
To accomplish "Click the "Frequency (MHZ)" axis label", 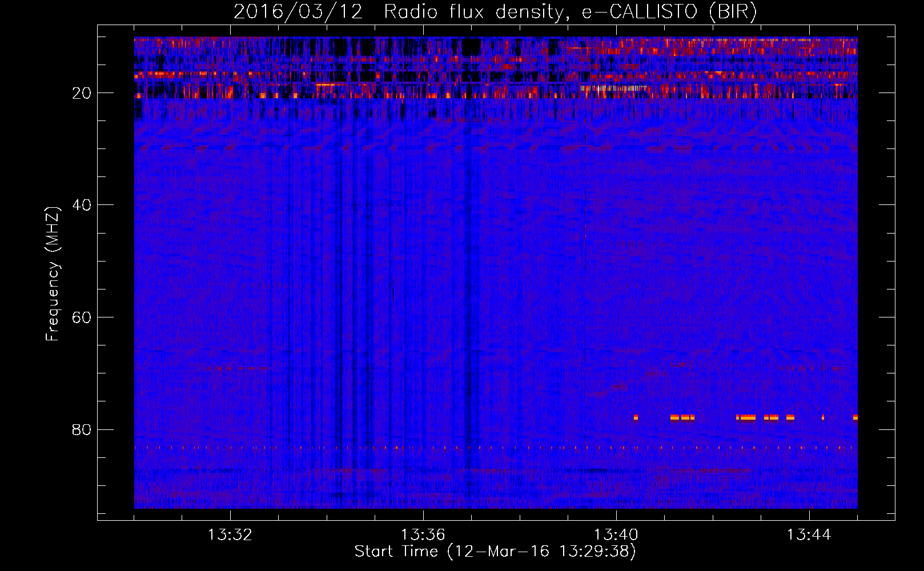I will (52, 274).
